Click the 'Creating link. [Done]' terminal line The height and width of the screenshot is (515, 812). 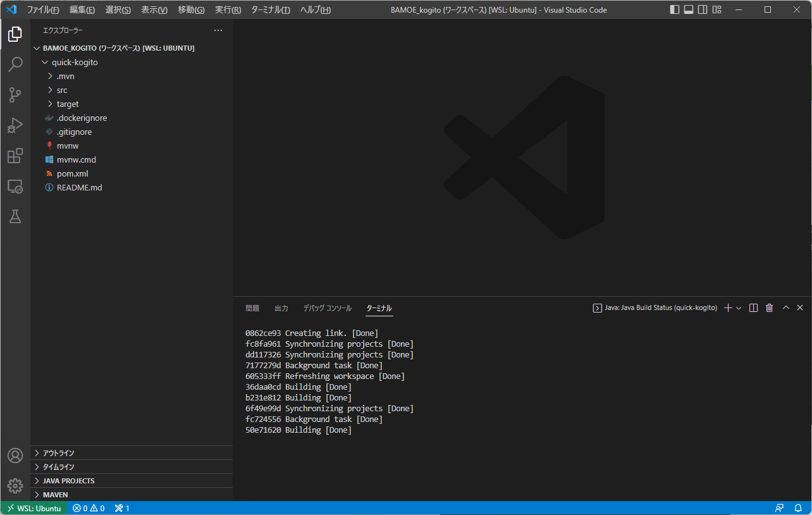(x=312, y=333)
